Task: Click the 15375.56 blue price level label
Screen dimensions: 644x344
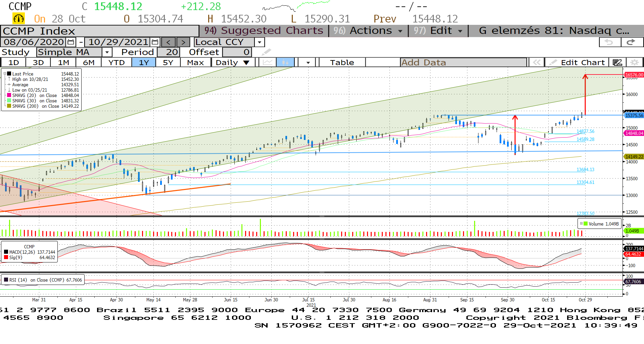Action: pos(634,115)
